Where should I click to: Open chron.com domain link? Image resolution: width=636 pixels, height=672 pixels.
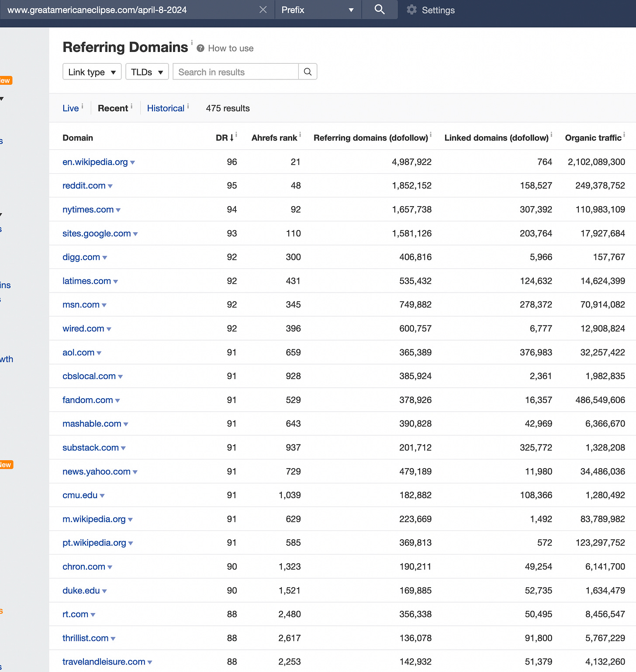coord(84,567)
